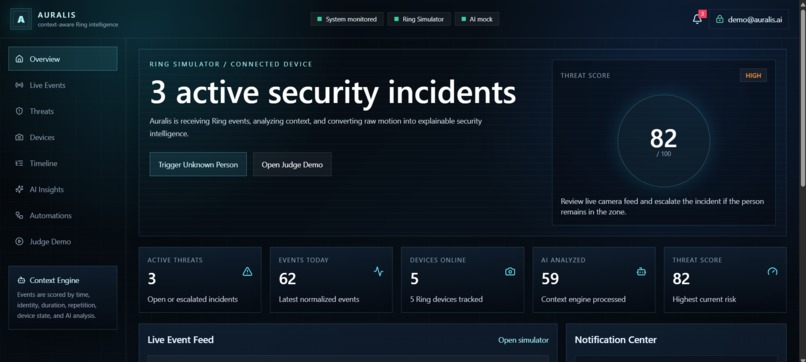Open the Overview page

pyautogui.click(x=63, y=59)
